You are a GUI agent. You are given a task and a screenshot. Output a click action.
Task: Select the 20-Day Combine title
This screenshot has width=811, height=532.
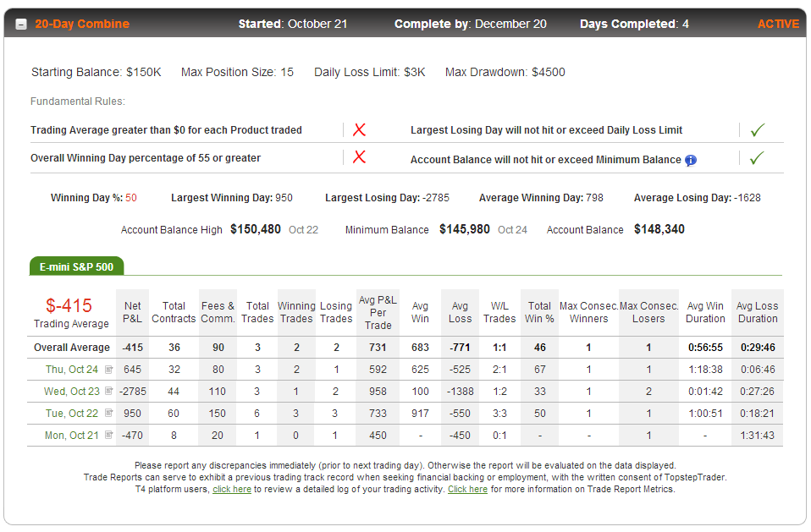[x=82, y=24]
